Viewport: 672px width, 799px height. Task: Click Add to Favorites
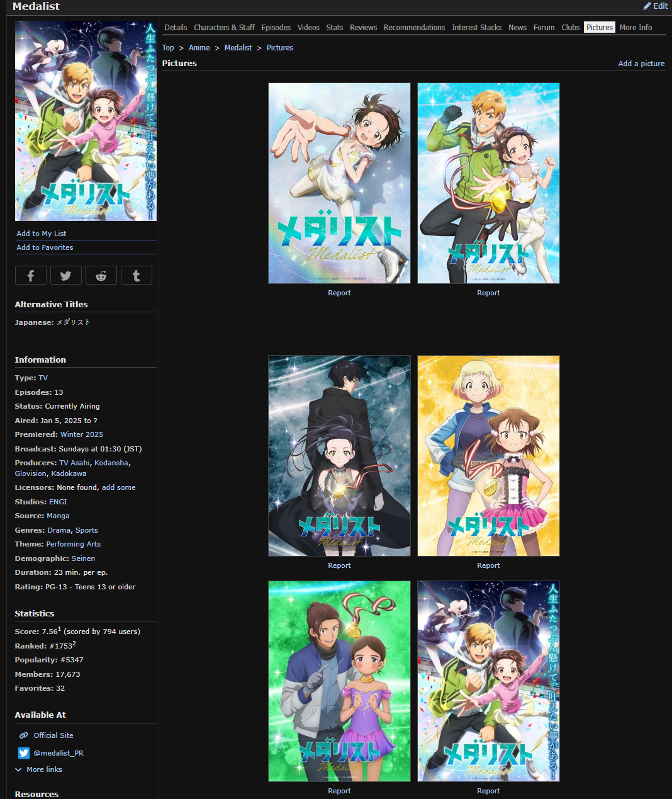tap(45, 247)
